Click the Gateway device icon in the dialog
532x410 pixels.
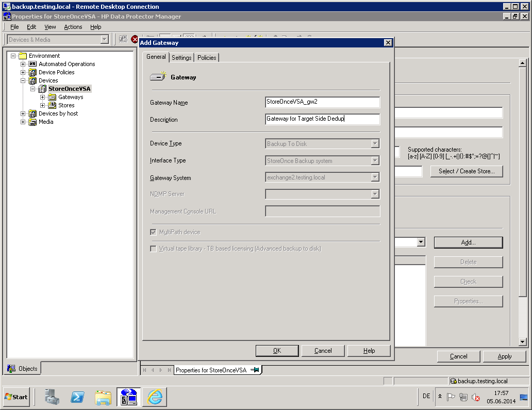(x=158, y=77)
